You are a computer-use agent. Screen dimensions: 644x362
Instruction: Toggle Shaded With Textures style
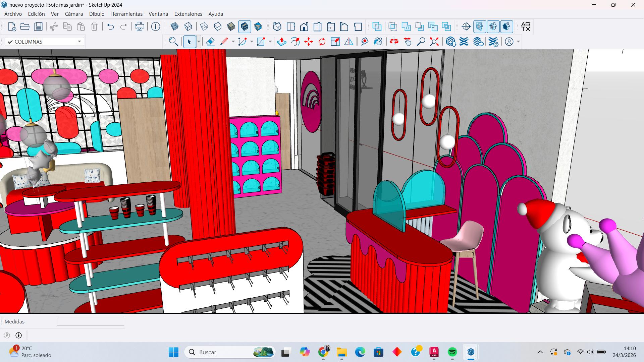point(245,26)
